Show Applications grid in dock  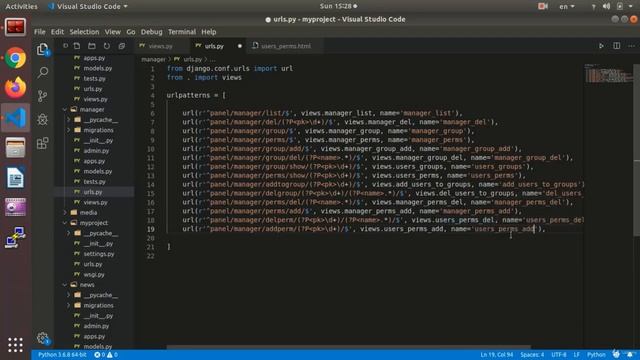point(16,345)
